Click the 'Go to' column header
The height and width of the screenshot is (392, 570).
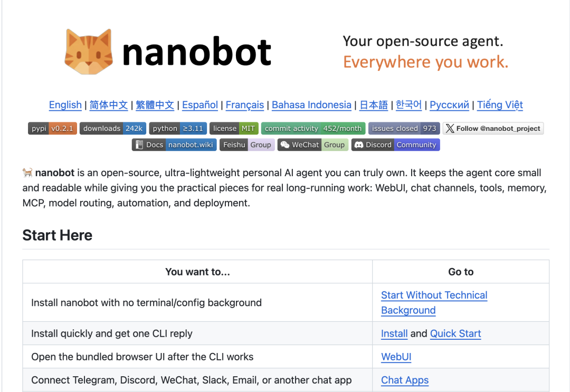click(x=461, y=272)
